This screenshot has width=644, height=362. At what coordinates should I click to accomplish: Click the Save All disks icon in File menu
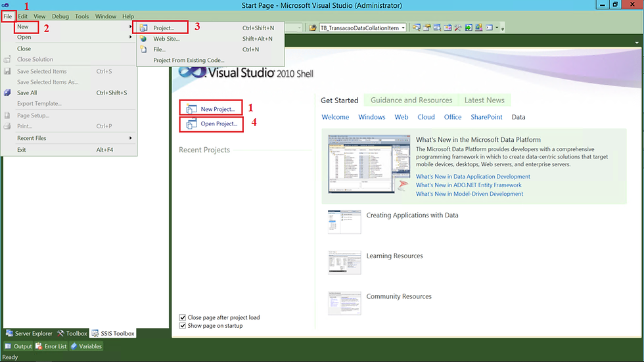pos(7,93)
